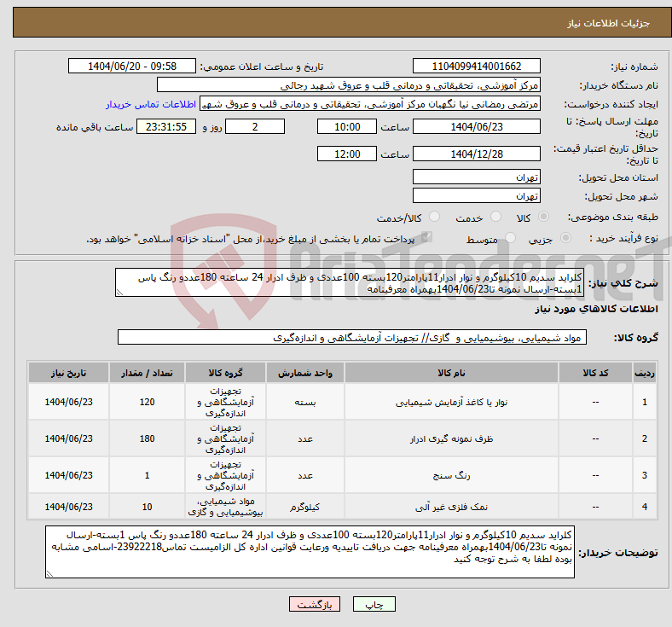Click the نام کالا column header
The height and width of the screenshot is (627, 672).
pos(451,373)
